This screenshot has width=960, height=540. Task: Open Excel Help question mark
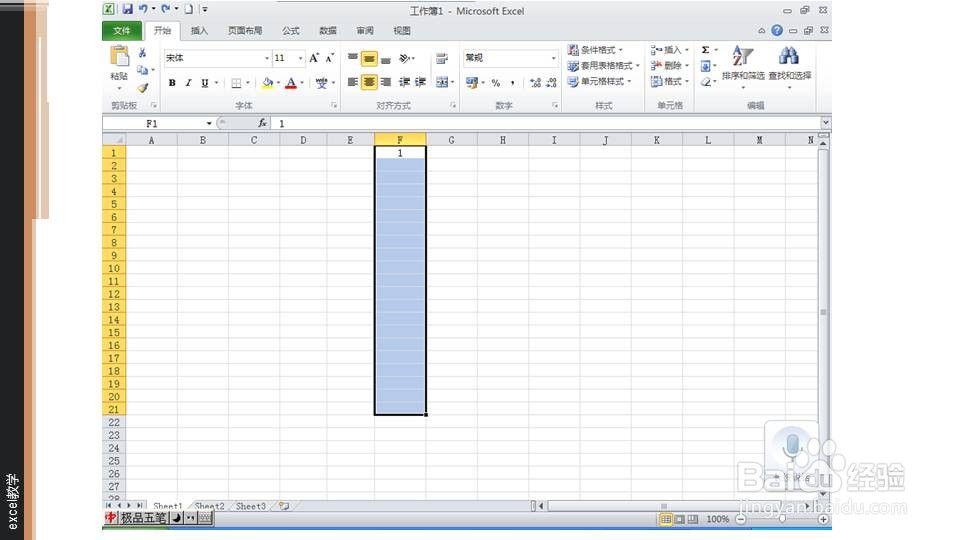pyautogui.click(x=777, y=30)
